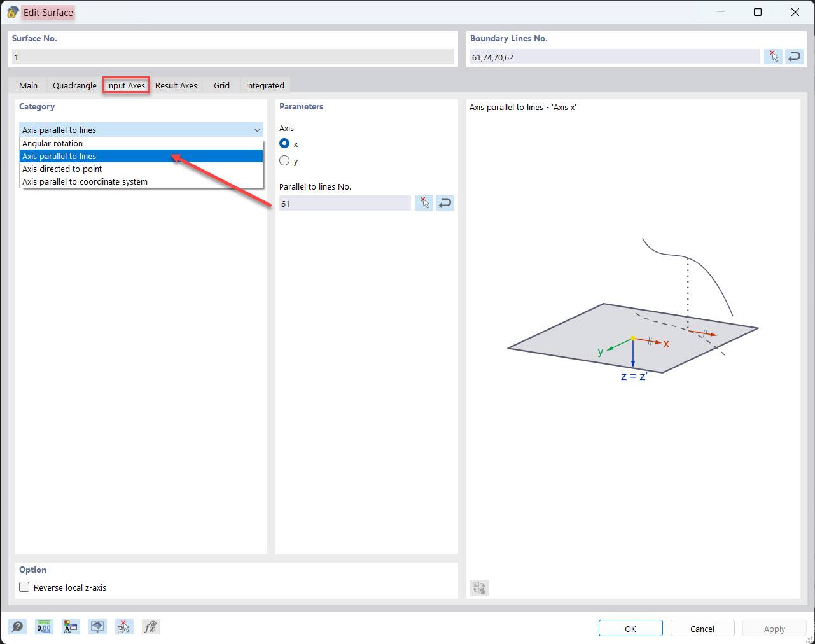Screen dimensions: 815x644
Task: Select axis x radio button
Action: (x=284, y=143)
